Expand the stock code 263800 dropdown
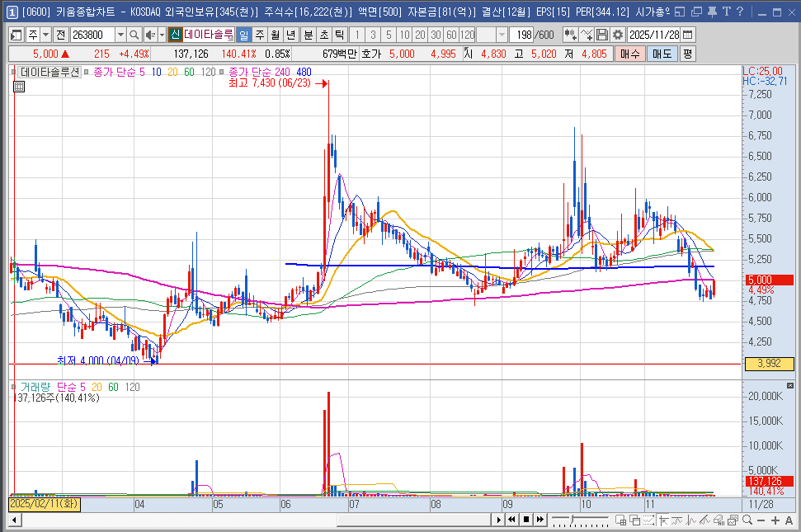The height and width of the screenshot is (532, 801). pos(120,35)
